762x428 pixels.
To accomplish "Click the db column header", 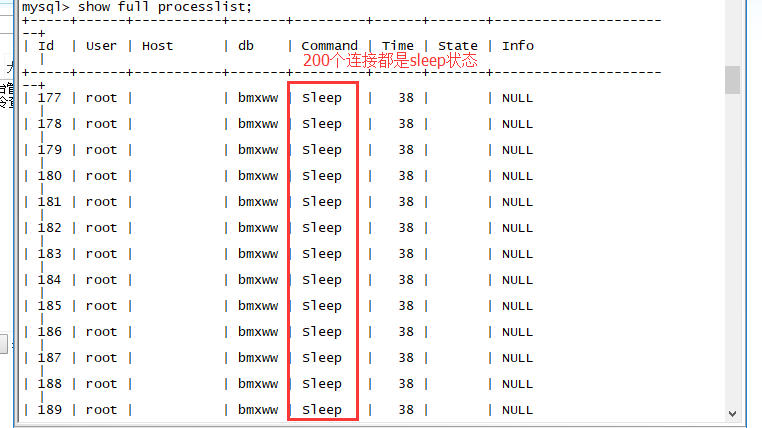I will point(246,46).
